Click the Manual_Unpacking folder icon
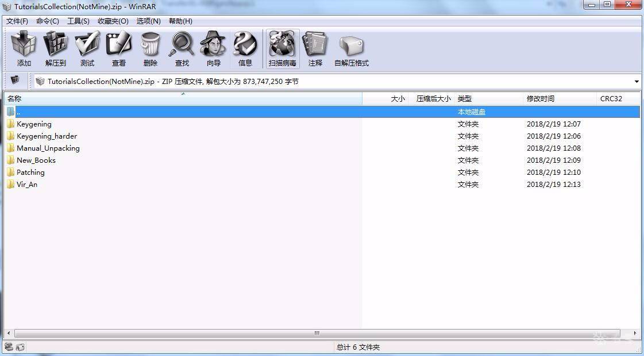Screen dimensions: 644x356 tap(11, 148)
